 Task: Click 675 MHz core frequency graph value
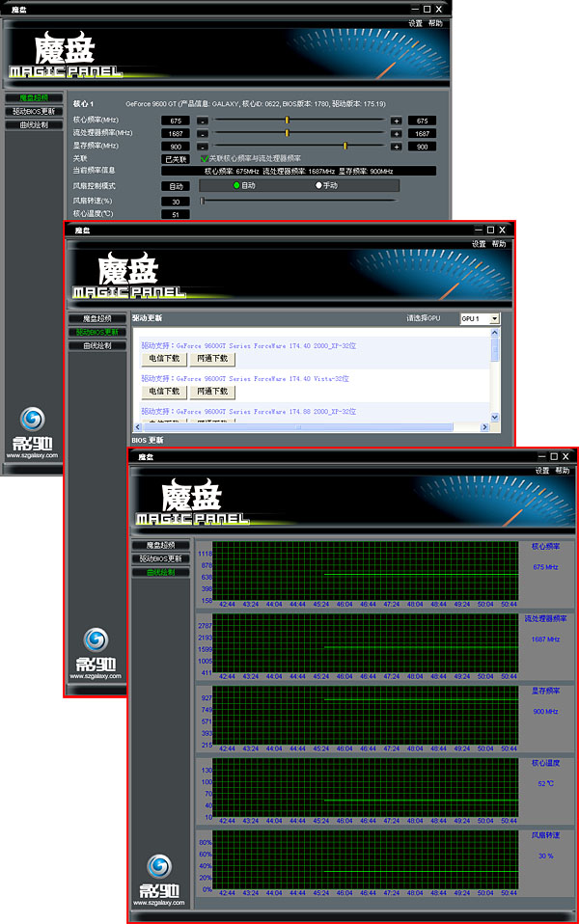(x=545, y=567)
